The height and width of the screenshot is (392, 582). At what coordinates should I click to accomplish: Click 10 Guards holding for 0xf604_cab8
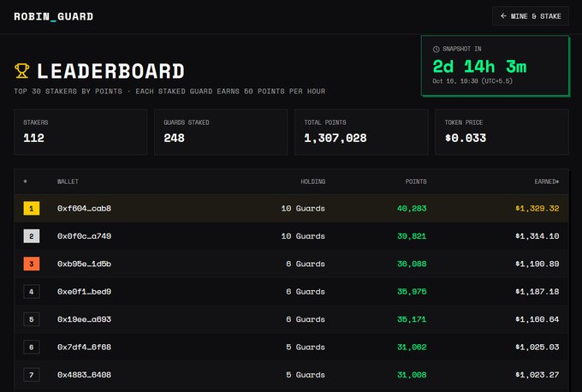pos(303,208)
